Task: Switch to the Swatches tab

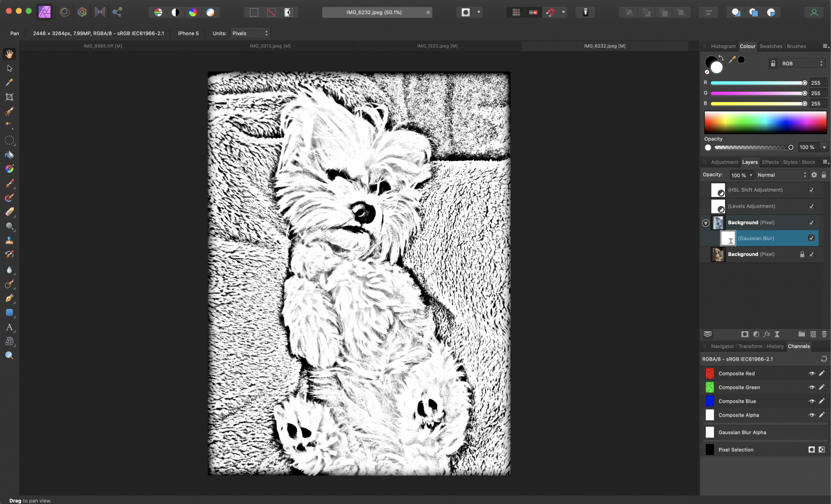Action: tap(771, 46)
